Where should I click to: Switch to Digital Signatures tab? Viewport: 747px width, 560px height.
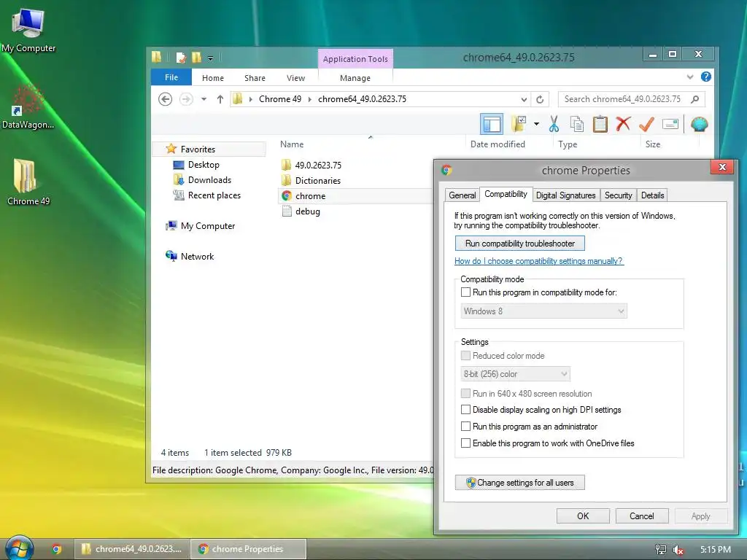565,195
